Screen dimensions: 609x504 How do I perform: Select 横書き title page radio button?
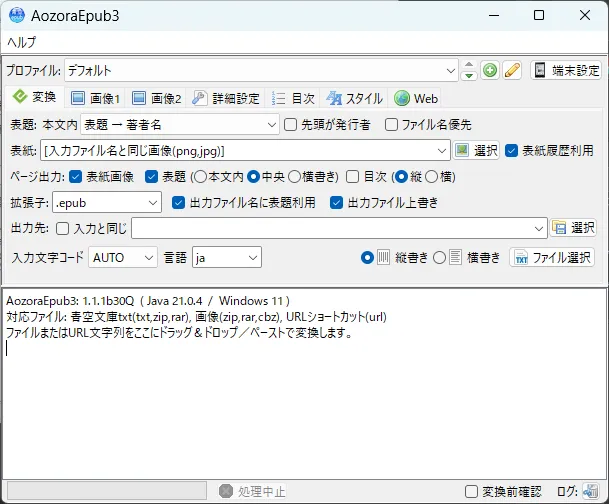pyautogui.click(x=294, y=177)
